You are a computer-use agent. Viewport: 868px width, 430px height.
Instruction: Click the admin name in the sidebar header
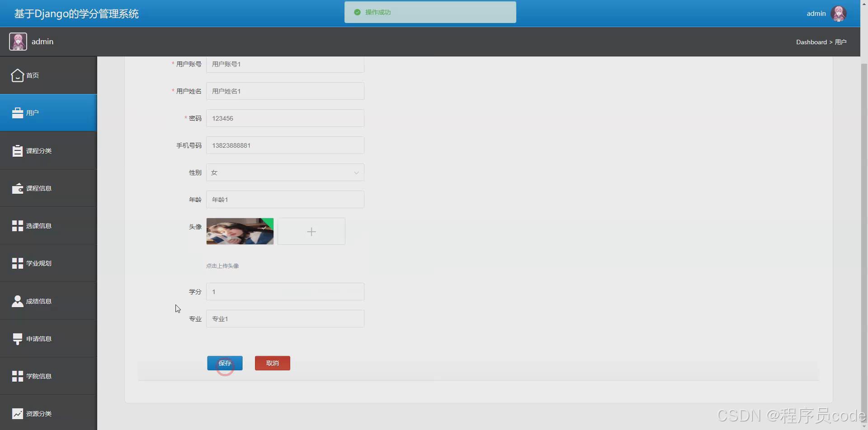(42, 42)
